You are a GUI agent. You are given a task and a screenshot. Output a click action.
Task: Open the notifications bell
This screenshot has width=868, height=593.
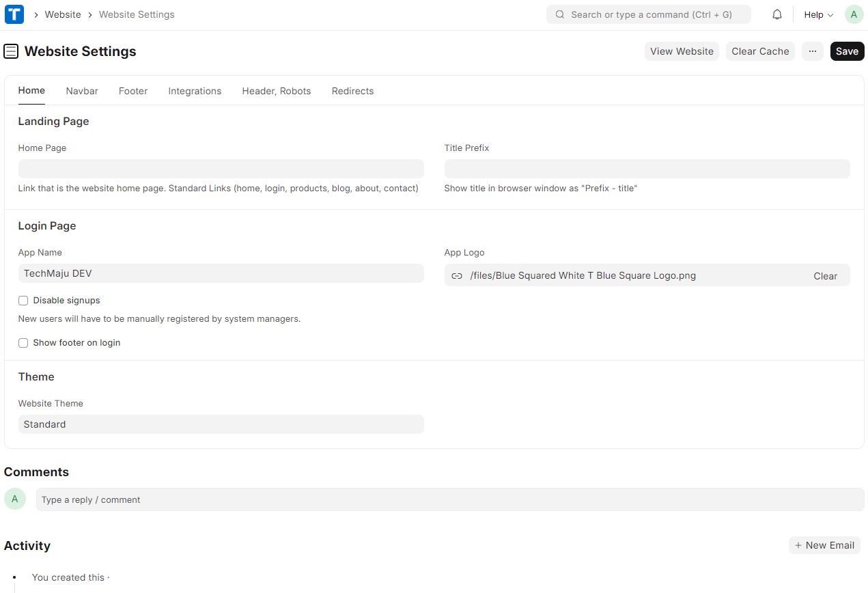click(776, 14)
